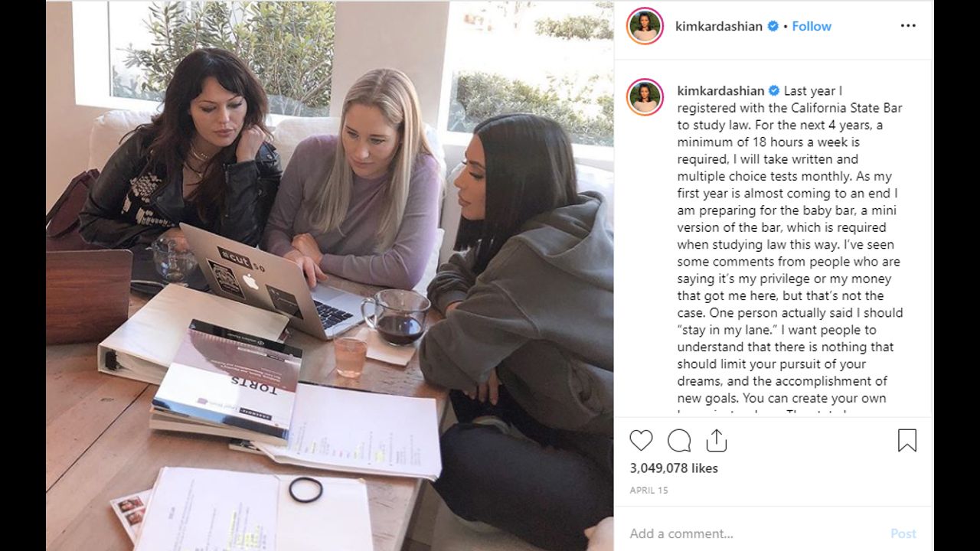Viewport: 980px width, 551px height.
Task: Click the verified badge in the caption
Action: (x=775, y=91)
